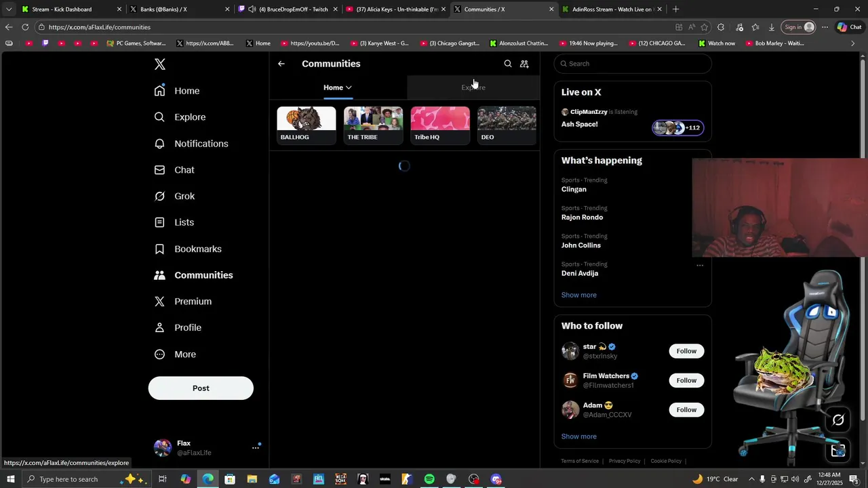Image resolution: width=868 pixels, height=488 pixels.
Task: Open the DEO community card
Action: click(x=507, y=125)
